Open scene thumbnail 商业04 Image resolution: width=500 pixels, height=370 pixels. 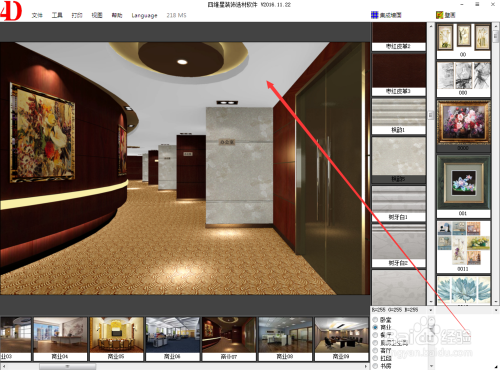pos(60,339)
